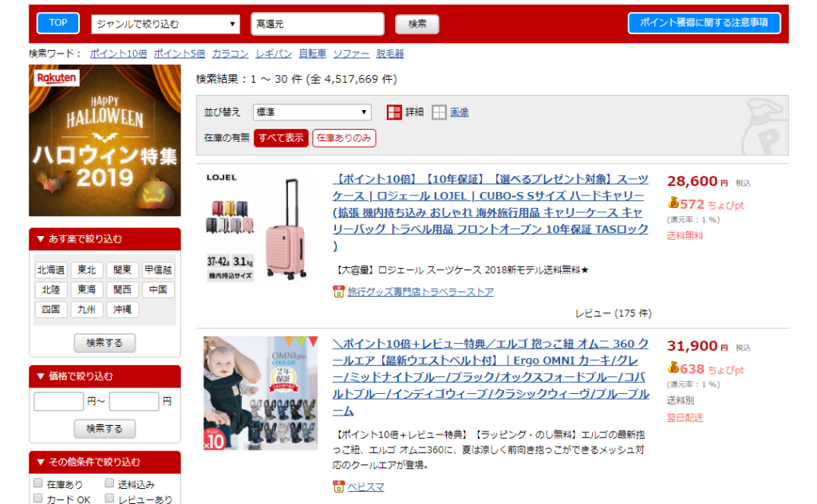Open the 並び替え sort dropdown showing 標準
Image resolution: width=817 pixels, height=504 pixels.
[x=312, y=112]
